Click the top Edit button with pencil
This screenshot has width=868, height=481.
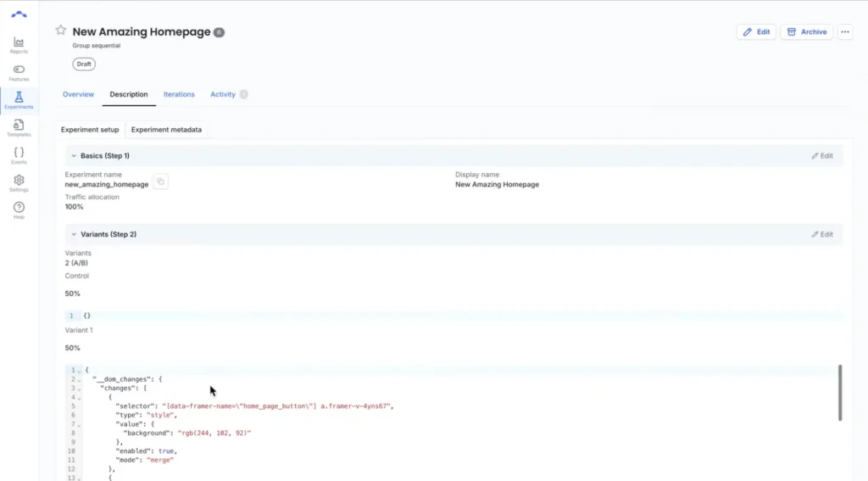[x=756, y=32]
